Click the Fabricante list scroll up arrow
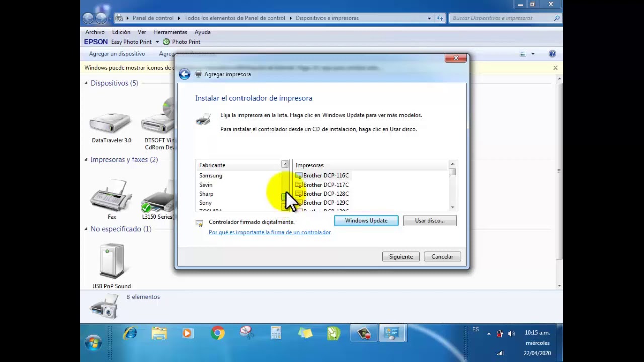The height and width of the screenshot is (362, 644). (285, 164)
